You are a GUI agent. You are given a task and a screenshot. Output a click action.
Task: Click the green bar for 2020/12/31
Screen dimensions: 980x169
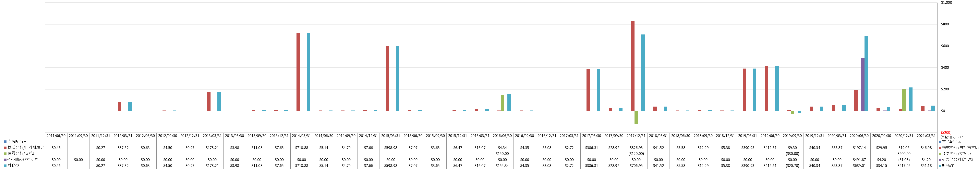pyautogui.click(x=904, y=100)
